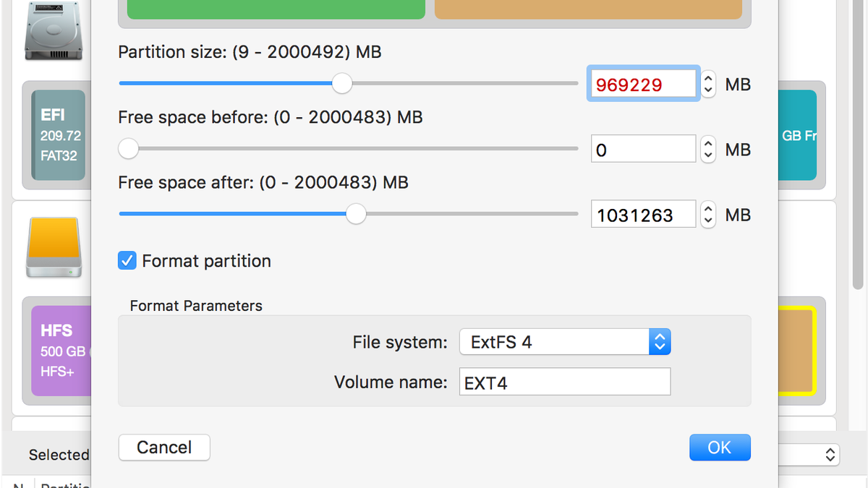Click the Volume name text field
This screenshot has height=488, width=868.
pos(565,382)
